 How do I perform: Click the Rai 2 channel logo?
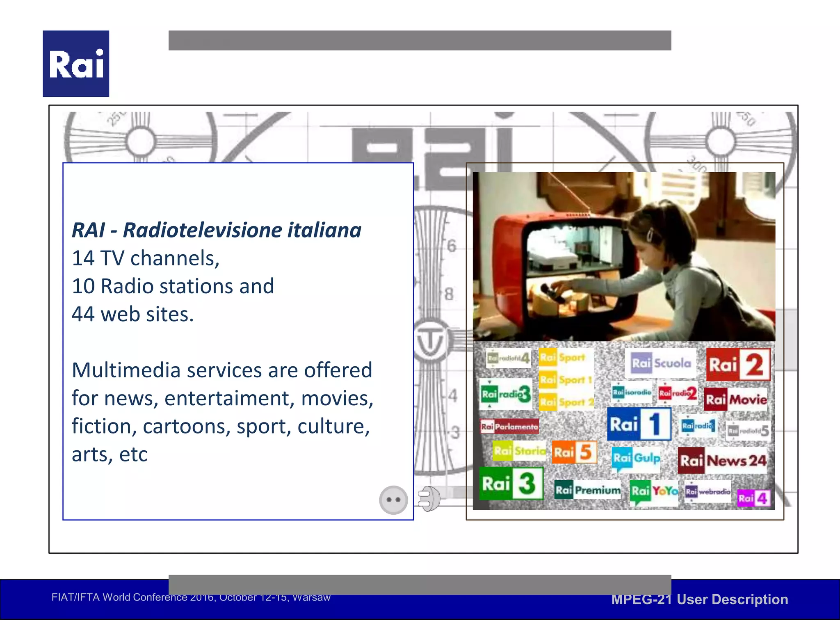[738, 364]
